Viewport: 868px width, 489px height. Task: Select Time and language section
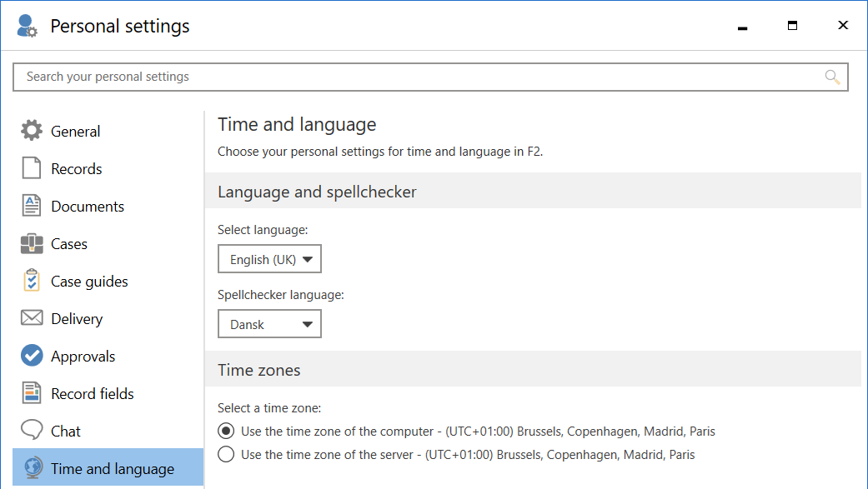pos(108,468)
